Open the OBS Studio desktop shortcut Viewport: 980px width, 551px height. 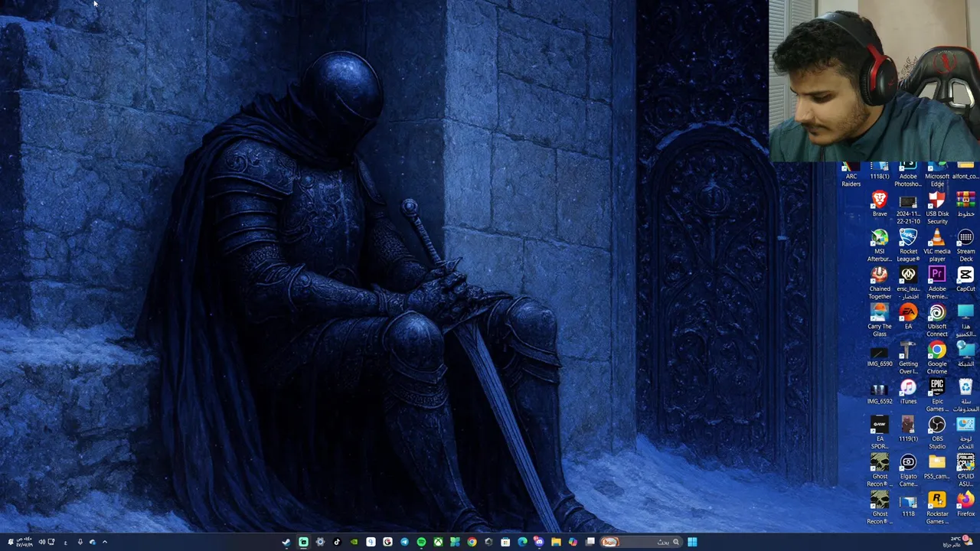(937, 433)
